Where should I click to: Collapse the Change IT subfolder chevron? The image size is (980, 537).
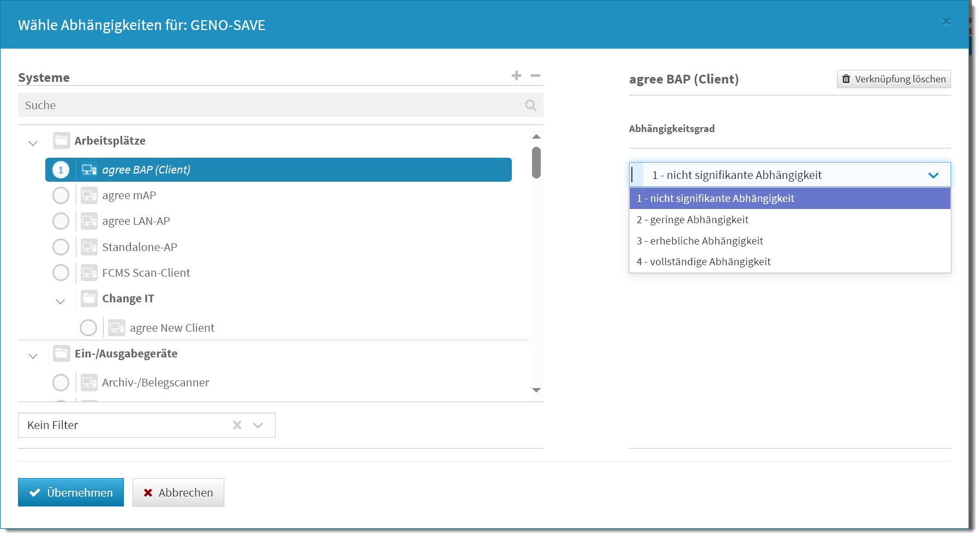coord(60,301)
